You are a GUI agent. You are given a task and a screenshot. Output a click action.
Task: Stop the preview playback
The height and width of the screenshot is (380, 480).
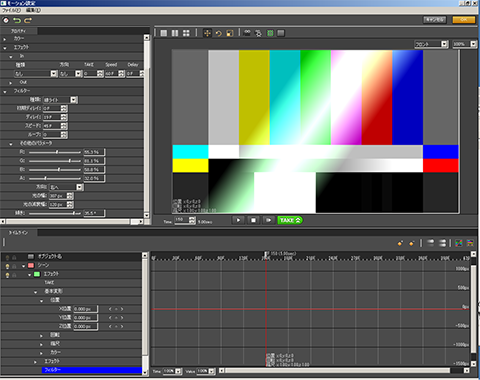point(253,220)
